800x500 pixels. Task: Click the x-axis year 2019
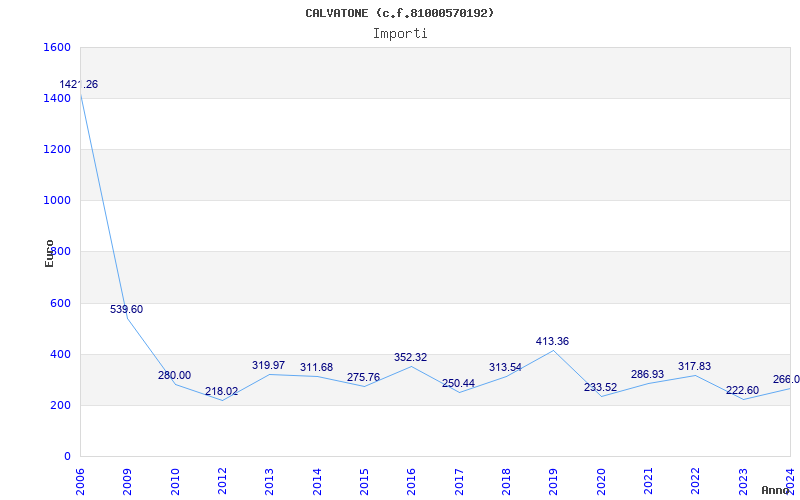pos(553,482)
